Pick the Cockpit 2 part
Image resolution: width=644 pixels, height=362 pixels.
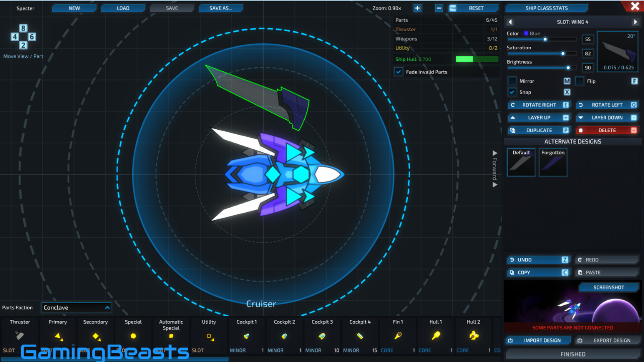point(284,335)
